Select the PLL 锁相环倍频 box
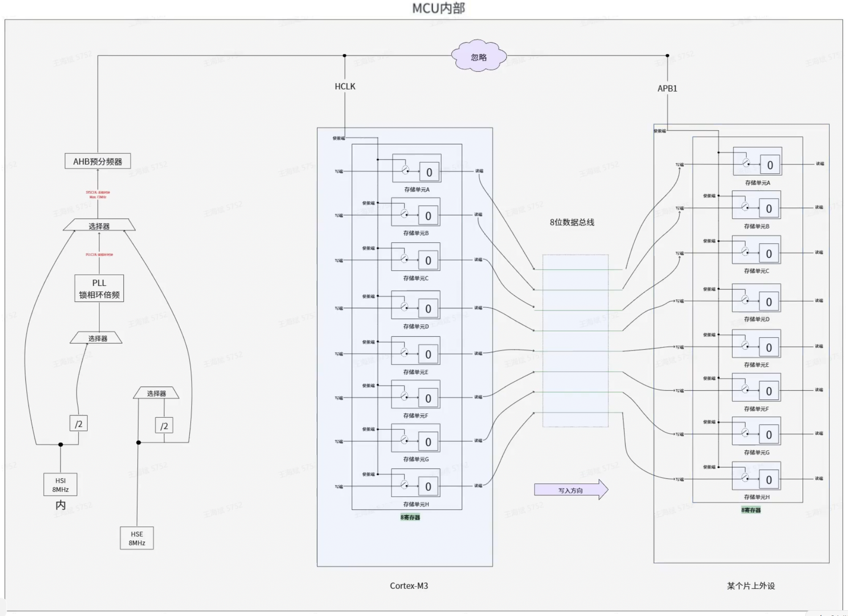The width and height of the screenshot is (848, 616). pyautogui.click(x=99, y=289)
